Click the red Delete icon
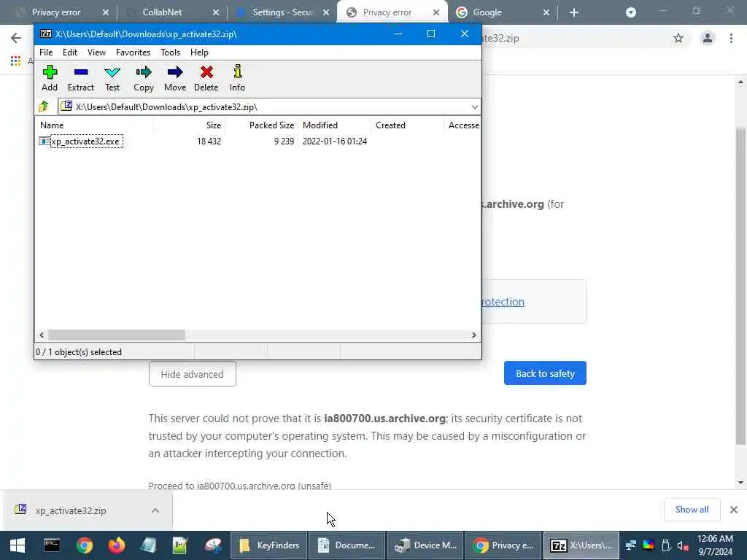This screenshot has height=560, width=747. coord(206,79)
